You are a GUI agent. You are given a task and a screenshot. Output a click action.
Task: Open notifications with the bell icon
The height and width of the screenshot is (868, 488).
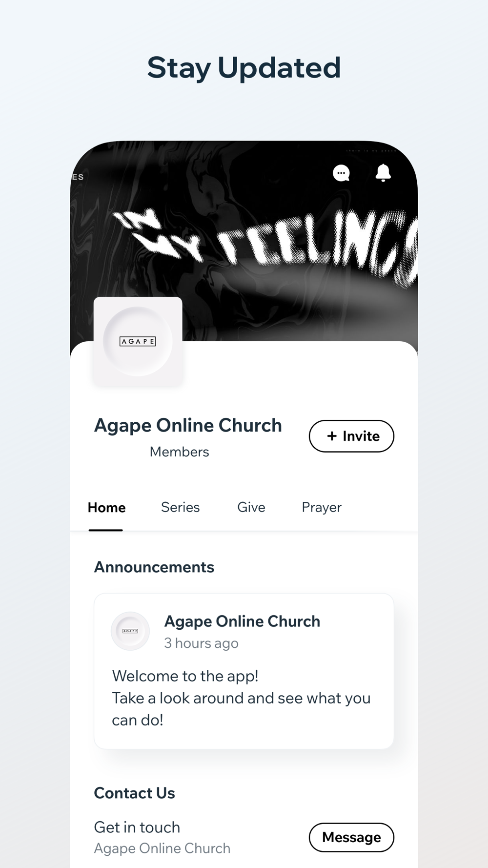point(383,173)
